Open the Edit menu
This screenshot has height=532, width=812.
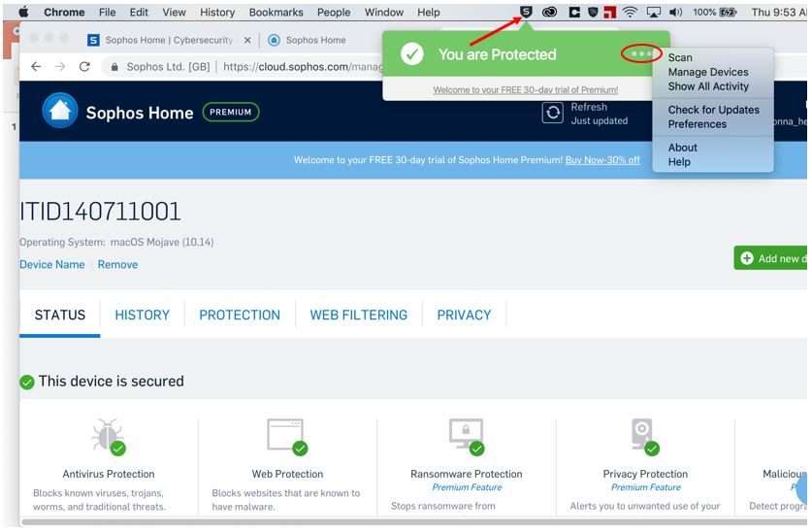point(139,12)
